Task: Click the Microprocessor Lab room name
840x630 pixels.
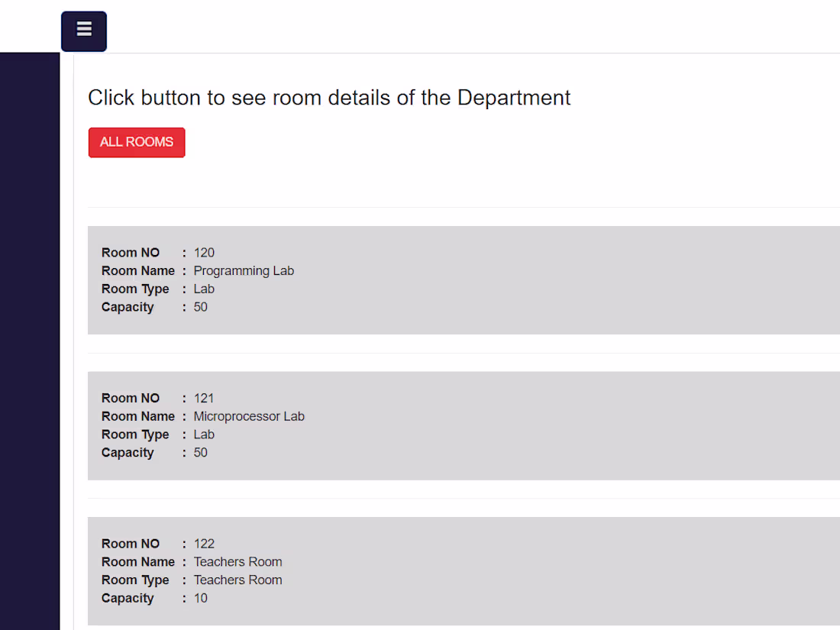Action: 249,416
